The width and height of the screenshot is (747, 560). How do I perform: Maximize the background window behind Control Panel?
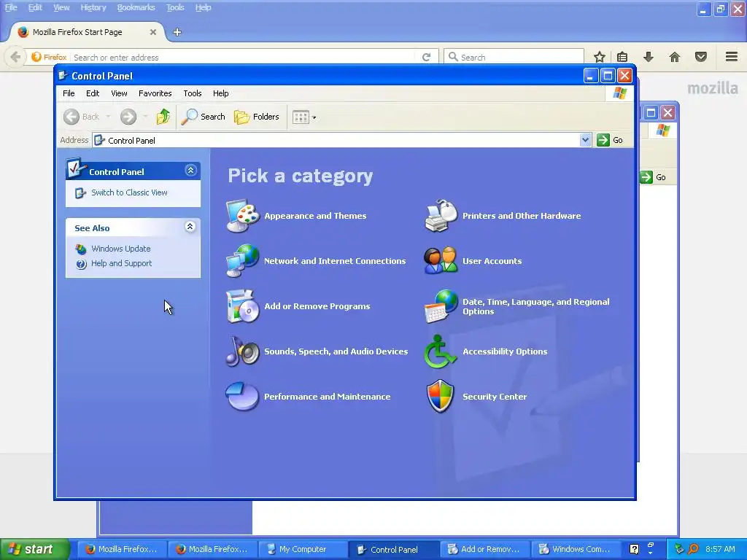[651, 113]
